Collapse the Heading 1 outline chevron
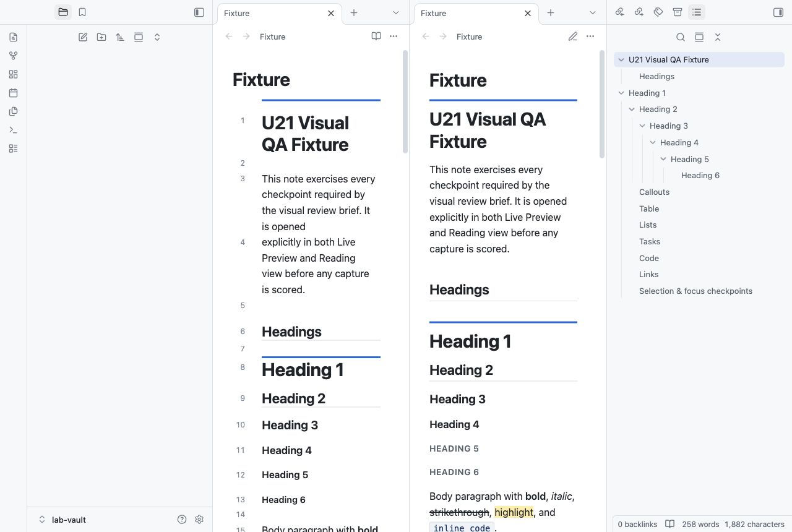792x532 pixels. (621, 93)
